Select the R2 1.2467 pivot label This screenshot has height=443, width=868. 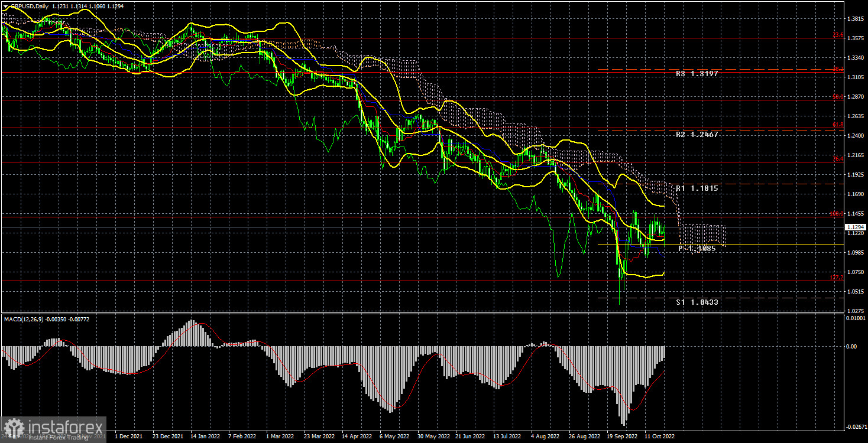697,135
